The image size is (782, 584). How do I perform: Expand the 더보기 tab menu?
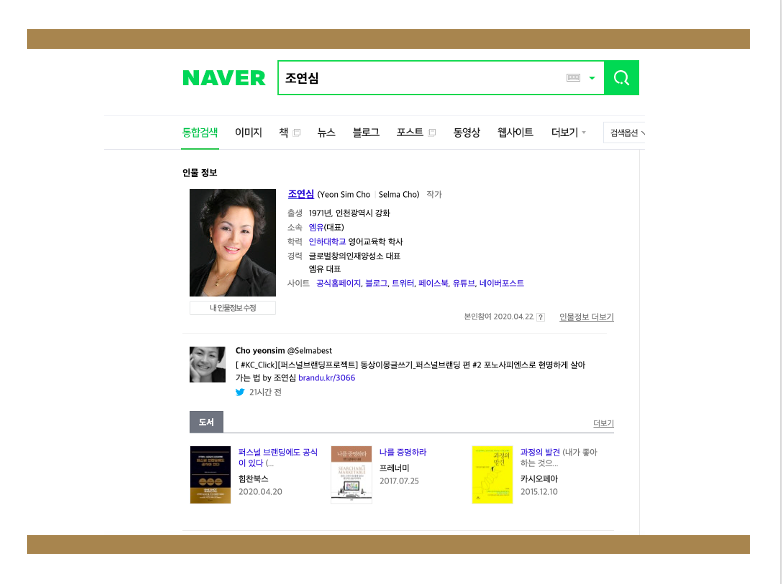click(568, 133)
